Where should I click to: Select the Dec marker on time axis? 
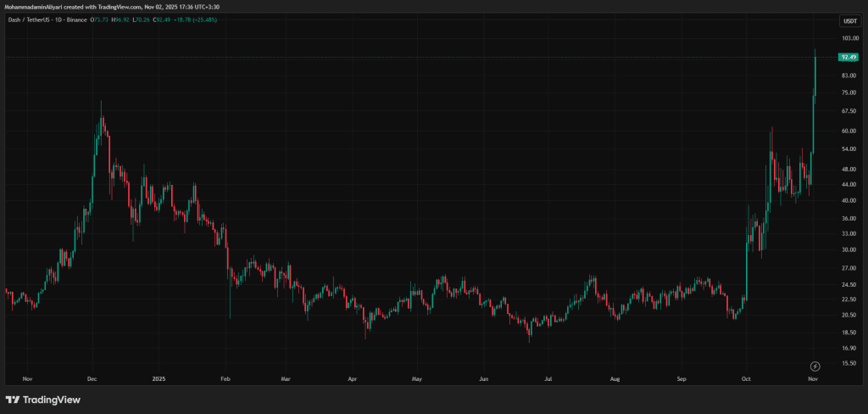[92, 378]
